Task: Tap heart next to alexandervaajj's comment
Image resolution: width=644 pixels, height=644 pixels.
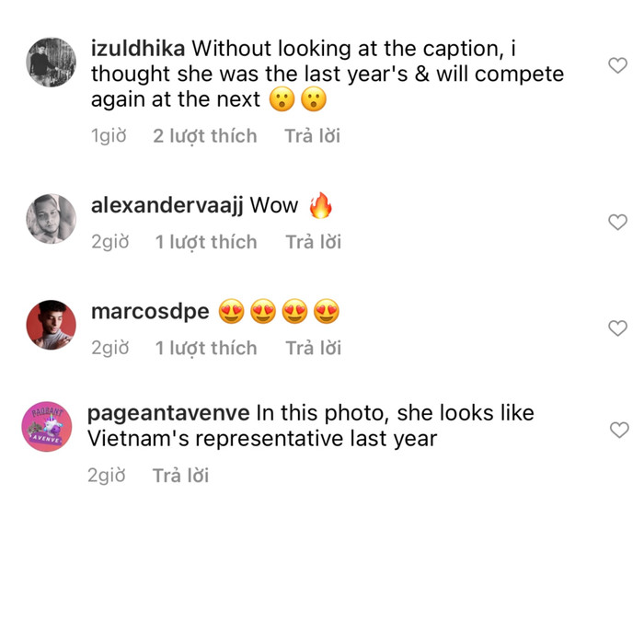Action: click(618, 222)
